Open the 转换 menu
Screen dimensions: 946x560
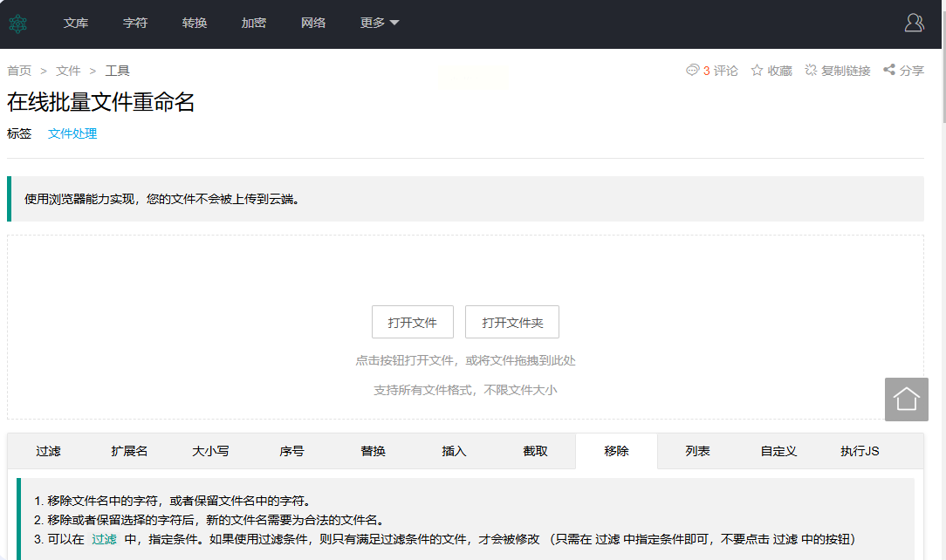pos(195,23)
